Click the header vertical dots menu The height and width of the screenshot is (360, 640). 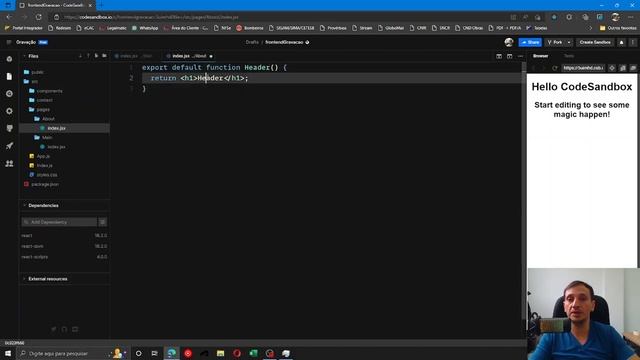click(633, 42)
